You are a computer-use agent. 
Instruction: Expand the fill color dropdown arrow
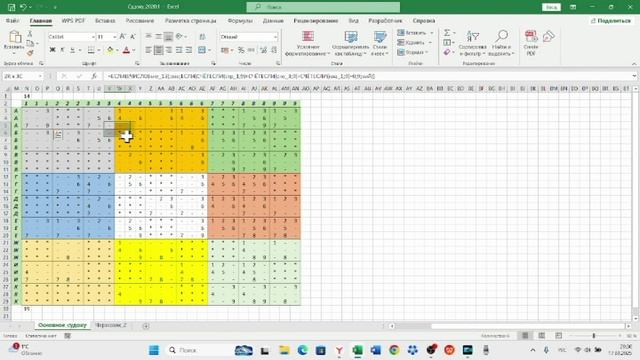click(x=117, y=50)
